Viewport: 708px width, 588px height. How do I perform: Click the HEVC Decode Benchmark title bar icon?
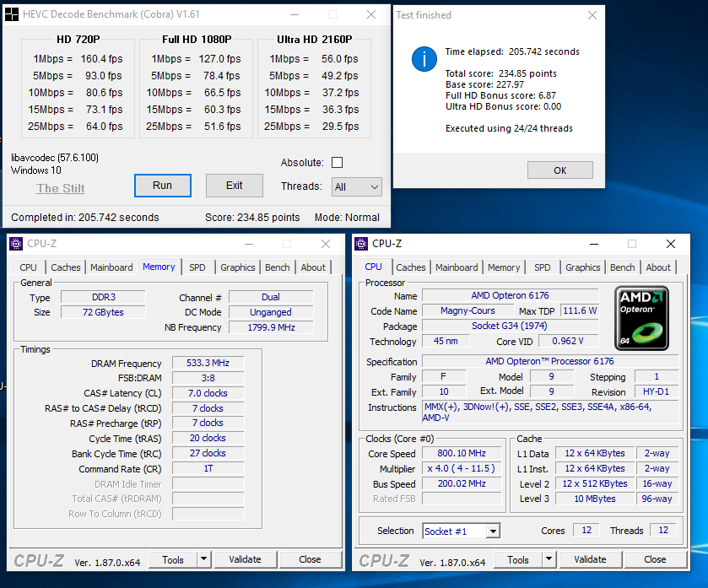[x=11, y=14]
